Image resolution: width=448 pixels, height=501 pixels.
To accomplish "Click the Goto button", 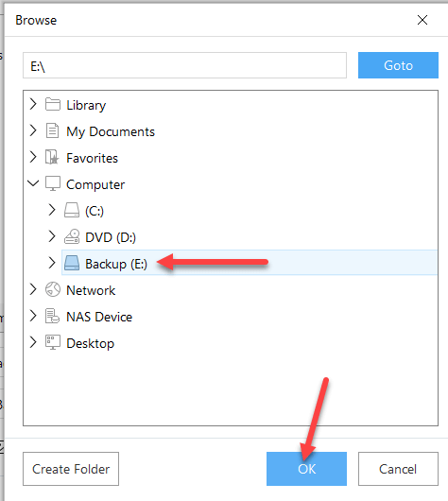I will coord(398,65).
